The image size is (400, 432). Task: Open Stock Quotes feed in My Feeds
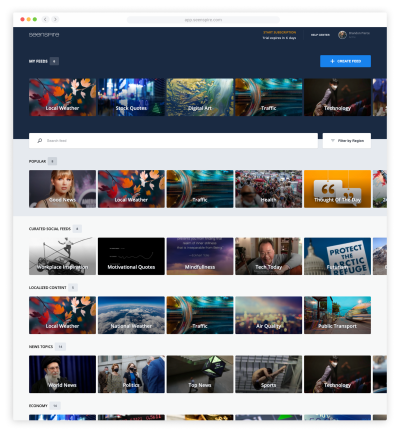click(x=131, y=97)
